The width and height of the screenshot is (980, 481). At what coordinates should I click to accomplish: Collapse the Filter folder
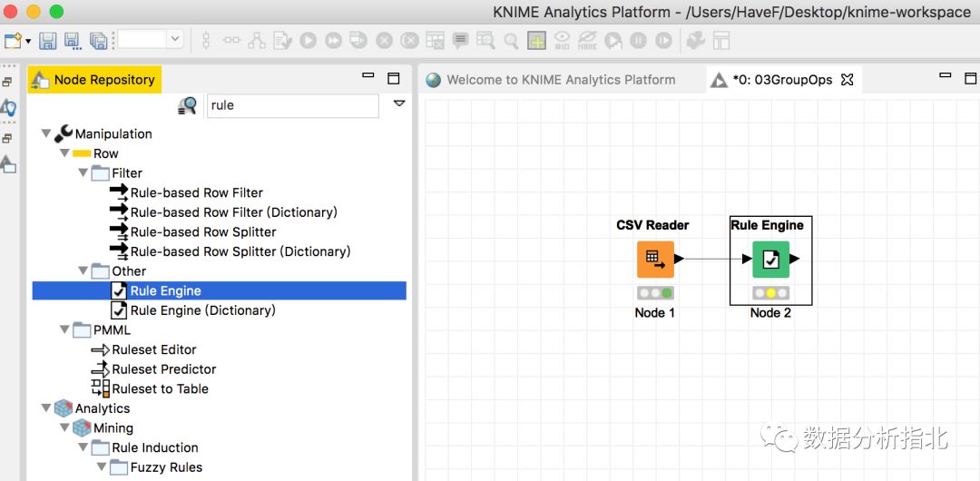point(83,172)
